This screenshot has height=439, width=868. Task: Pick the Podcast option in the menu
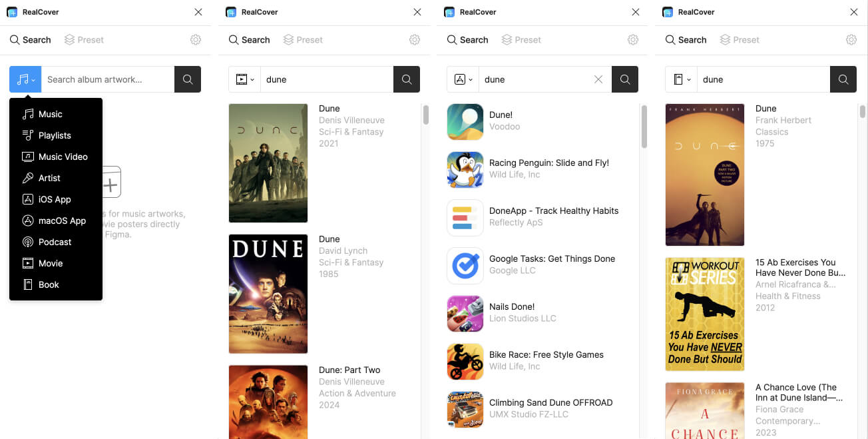[x=55, y=242]
